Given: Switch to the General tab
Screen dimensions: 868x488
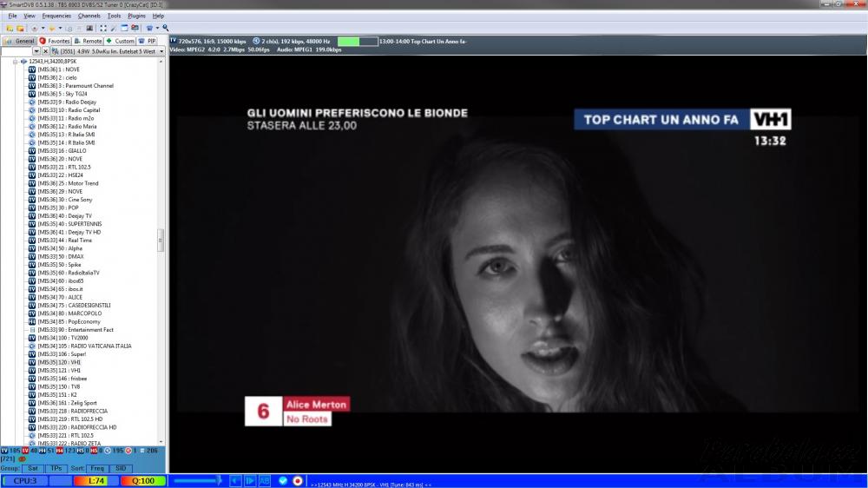Looking at the screenshot, I should click(19, 41).
